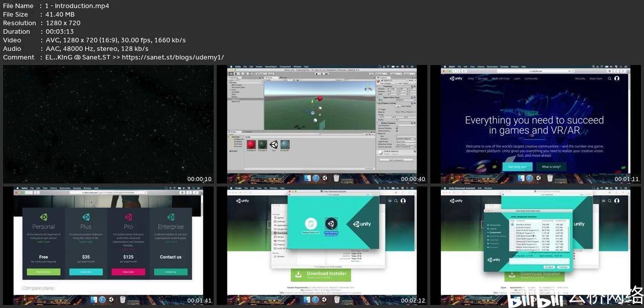Click the Unity logo on unity3d.com header
Screen dimensions: 644x308
click(457, 79)
